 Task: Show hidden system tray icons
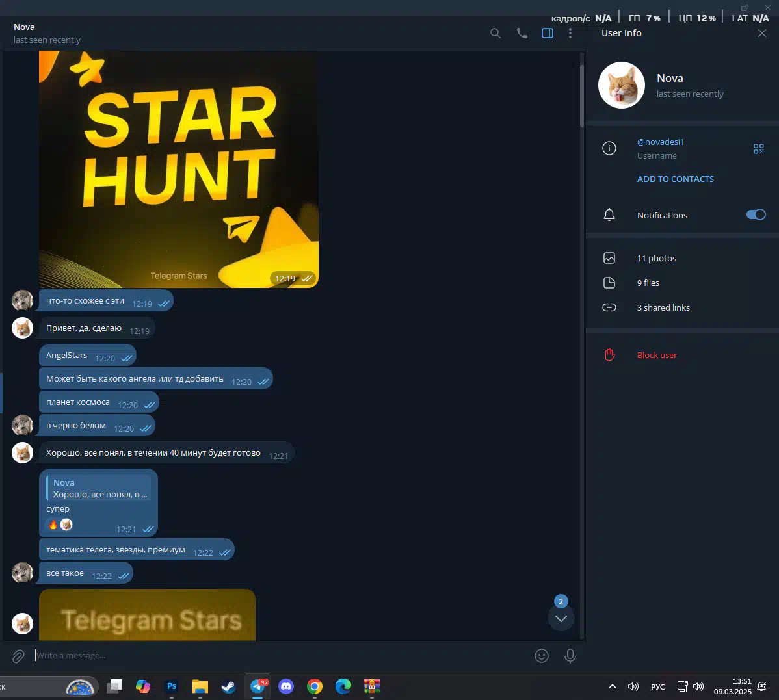[613, 686]
